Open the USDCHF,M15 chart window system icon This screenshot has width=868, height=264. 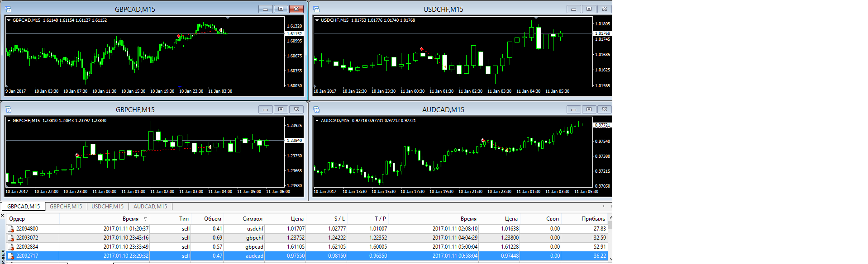pos(316,9)
